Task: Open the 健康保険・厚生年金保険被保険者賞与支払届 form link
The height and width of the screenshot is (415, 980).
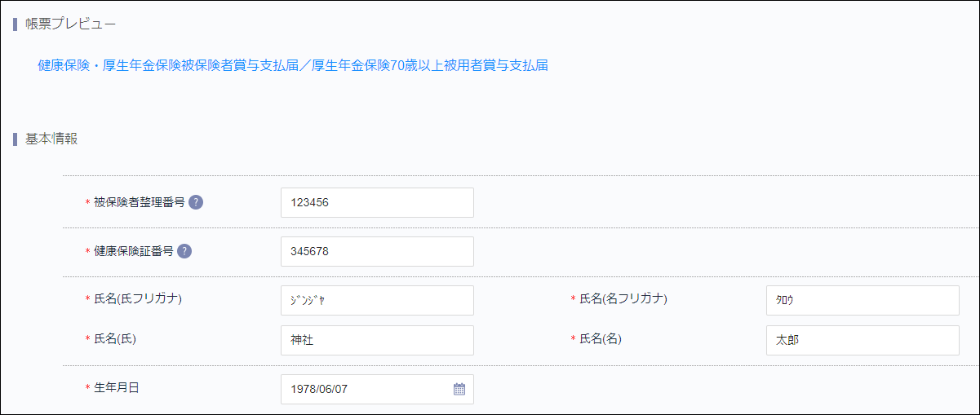Action: point(293,66)
